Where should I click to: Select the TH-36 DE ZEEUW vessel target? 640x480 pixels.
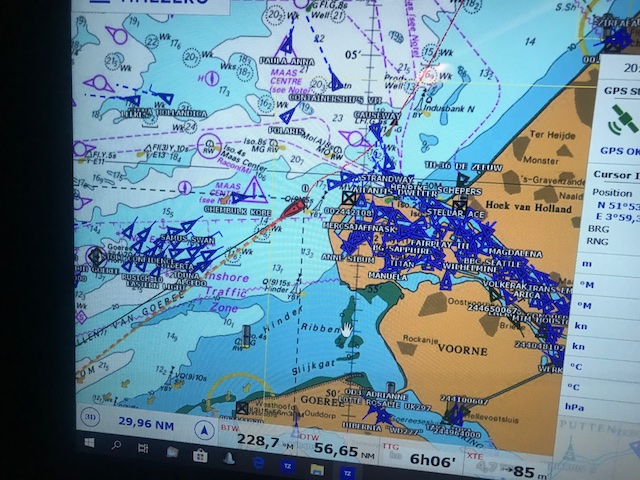[462, 179]
